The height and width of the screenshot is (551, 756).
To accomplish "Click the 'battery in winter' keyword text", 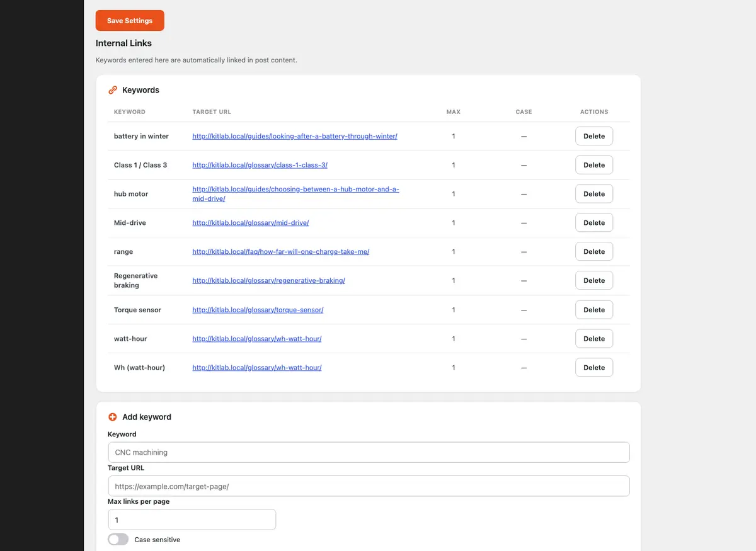I will coord(141,136).
